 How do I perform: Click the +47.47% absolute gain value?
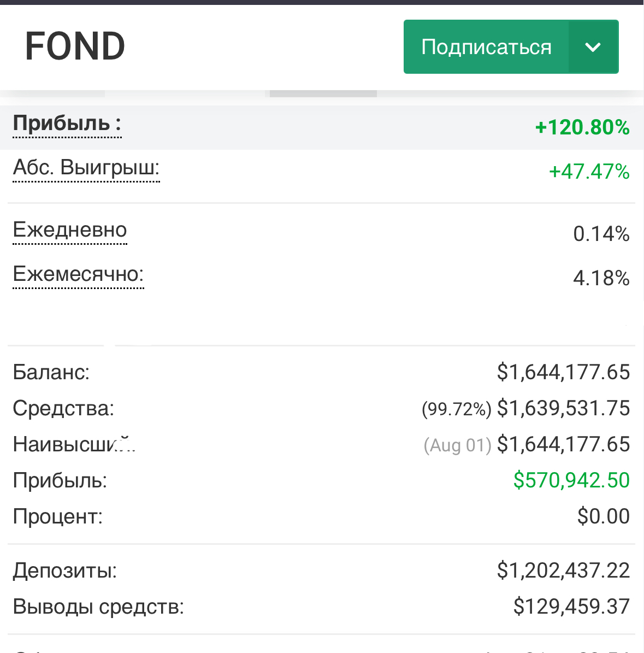tap(589, 172)
